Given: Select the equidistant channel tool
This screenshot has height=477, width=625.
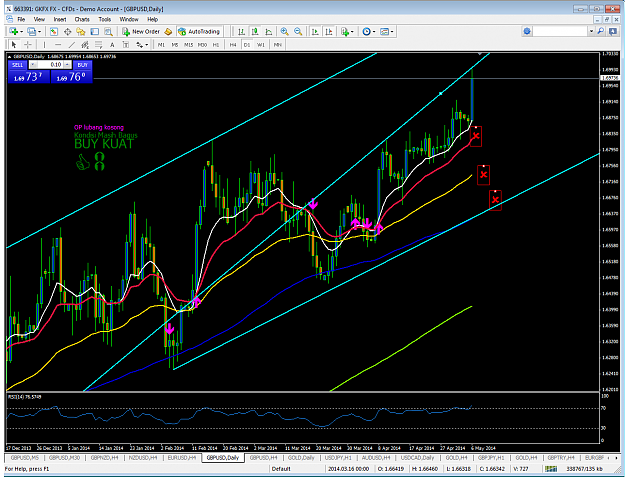Looking at the screenshot, I should [85, 45].
